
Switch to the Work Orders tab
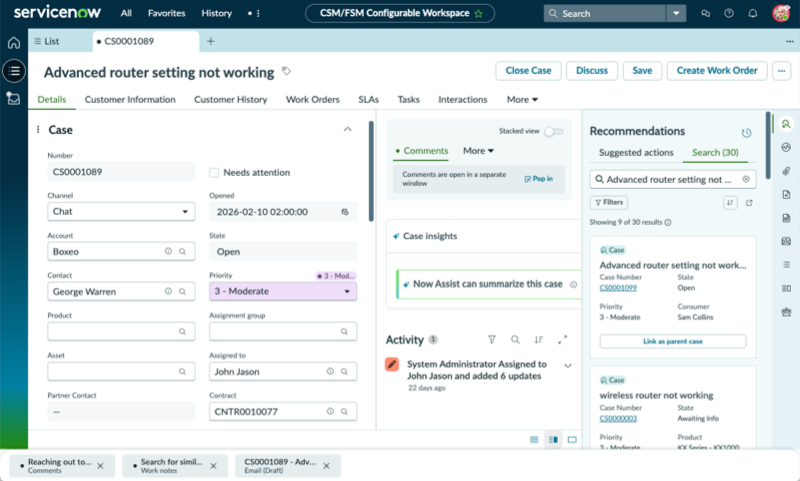tap(313, 99)
